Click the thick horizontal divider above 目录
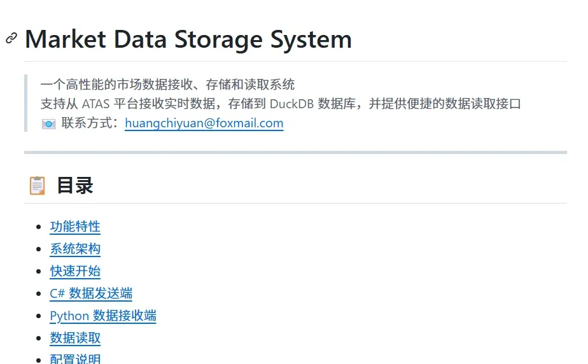588x364 pixels. 295,152
